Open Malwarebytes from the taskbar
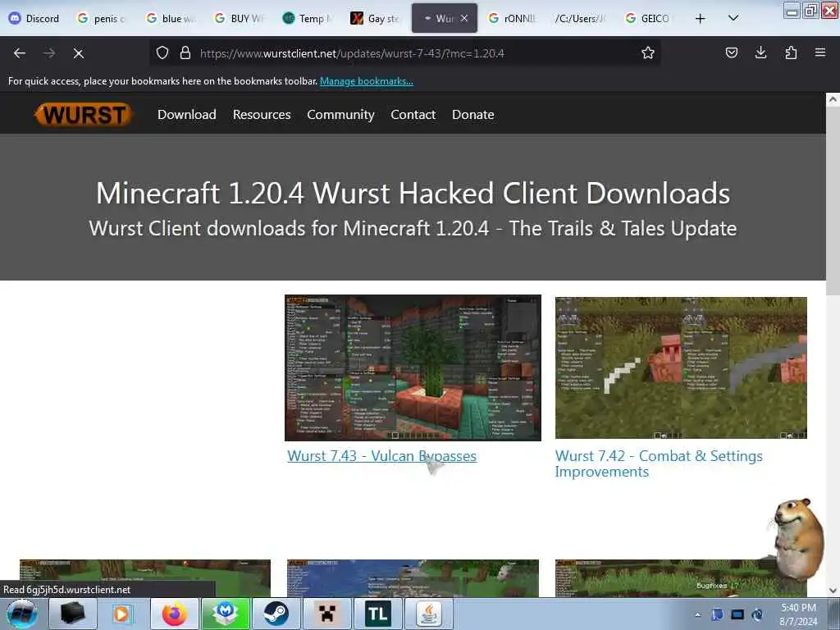840x630 pixels. [x=226, y=614]
